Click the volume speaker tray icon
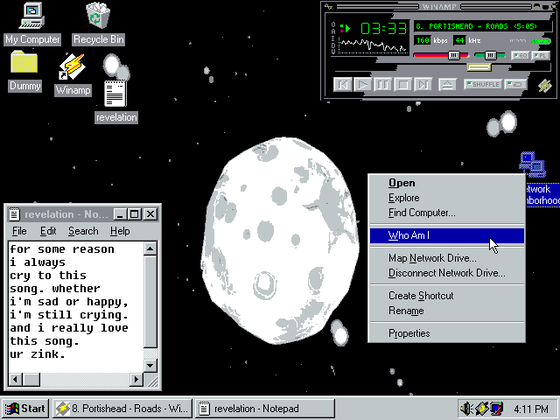560x420 pixels. coord(466,408)
